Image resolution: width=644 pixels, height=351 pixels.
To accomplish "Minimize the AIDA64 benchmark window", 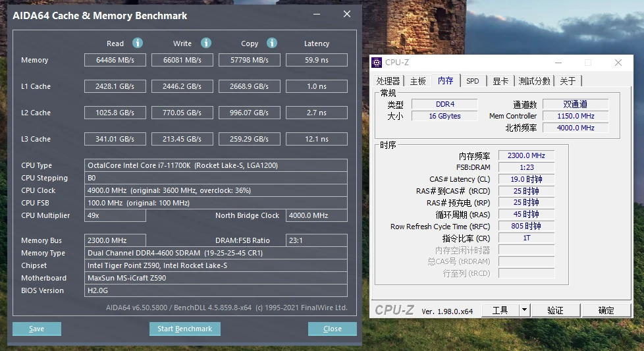I will (317, 14).
